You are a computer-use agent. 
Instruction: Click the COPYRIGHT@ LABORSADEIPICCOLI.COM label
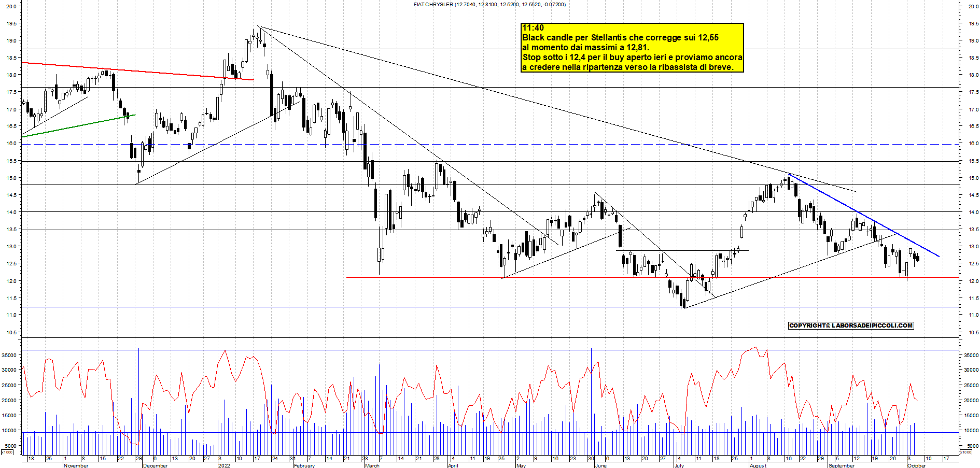tap(850, 325)
